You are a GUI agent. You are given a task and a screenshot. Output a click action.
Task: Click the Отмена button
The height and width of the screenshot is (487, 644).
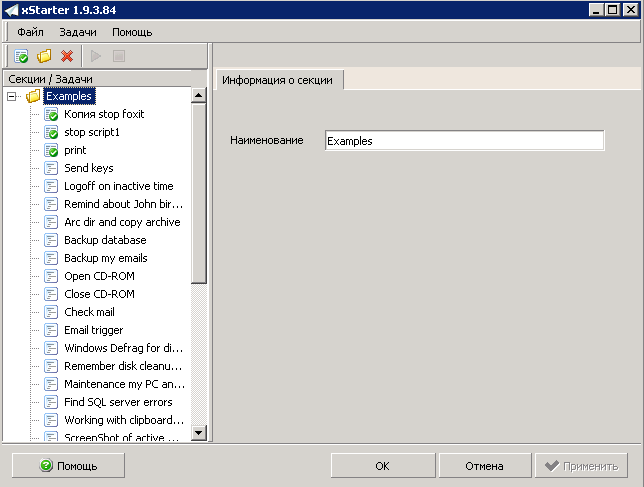pos(485,466)
